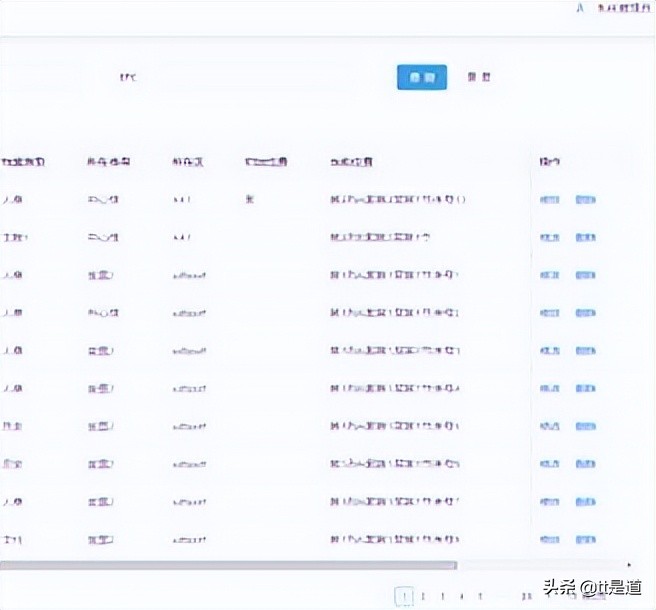The height and width of the screenshot is (610, 656).
Task: Click the blue primary button above the table
Action: coord(422,77)
